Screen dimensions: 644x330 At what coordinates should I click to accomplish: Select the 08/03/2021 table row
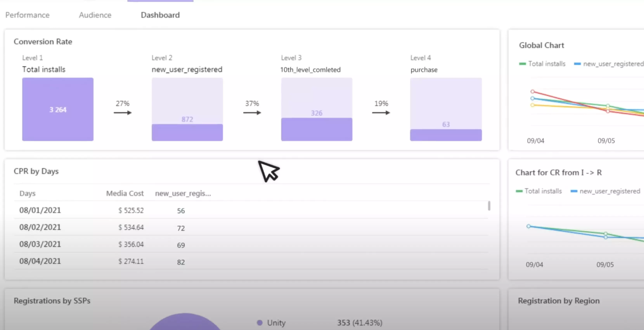251,244
